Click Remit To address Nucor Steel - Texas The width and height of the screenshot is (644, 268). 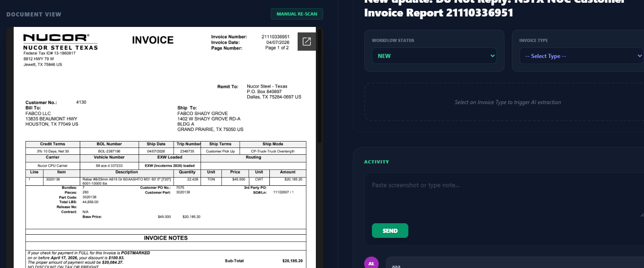pyautogui.click(x=267, y=86)
